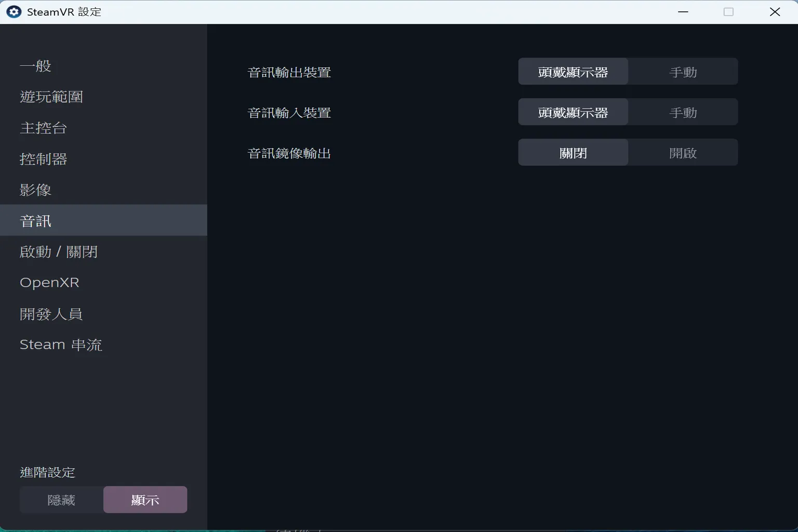Screen dimensions: 798x532
Task: Open the 開發人員 settings category
Action: [51, 313]
